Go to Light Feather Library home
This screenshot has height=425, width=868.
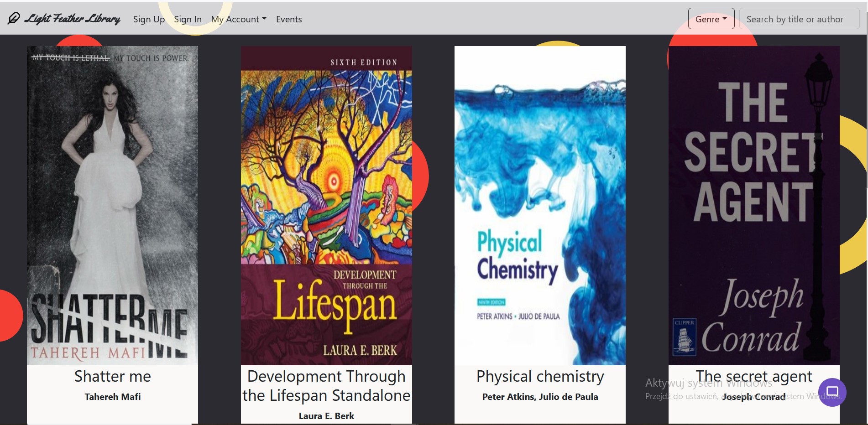click(x=73, y=19)
